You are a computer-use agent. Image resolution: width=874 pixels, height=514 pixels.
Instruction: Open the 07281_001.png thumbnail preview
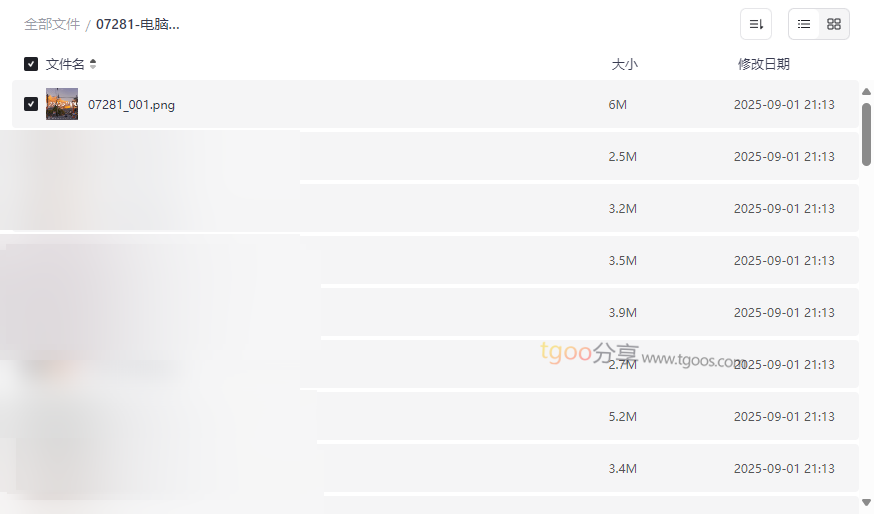(62, 104)
